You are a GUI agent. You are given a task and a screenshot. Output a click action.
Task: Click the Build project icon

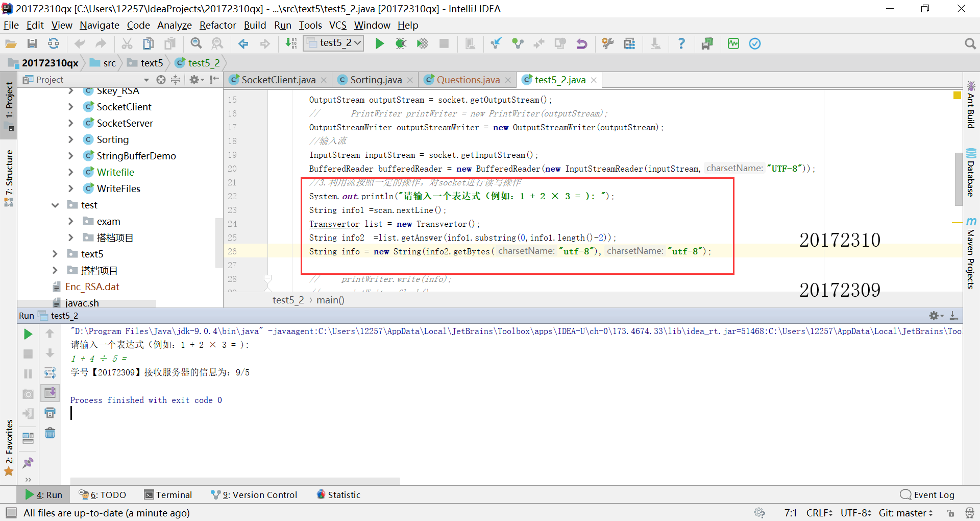[291, 44]
